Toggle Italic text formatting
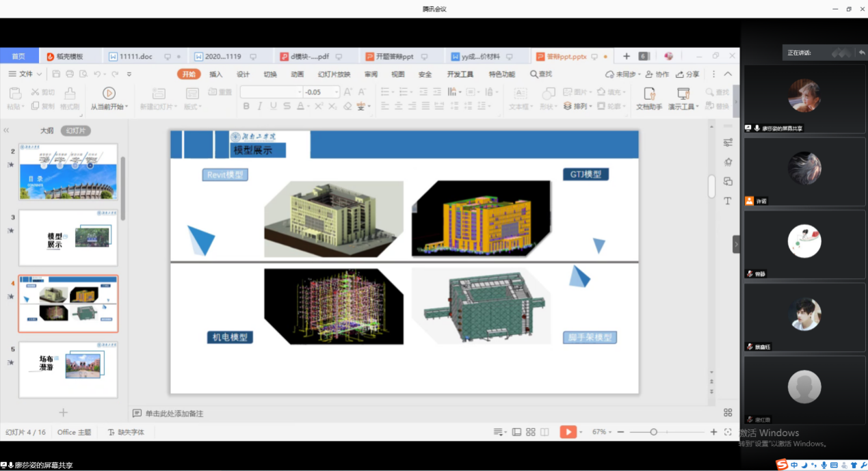Screen dimensions: 868x471 [x=260, y=106]
